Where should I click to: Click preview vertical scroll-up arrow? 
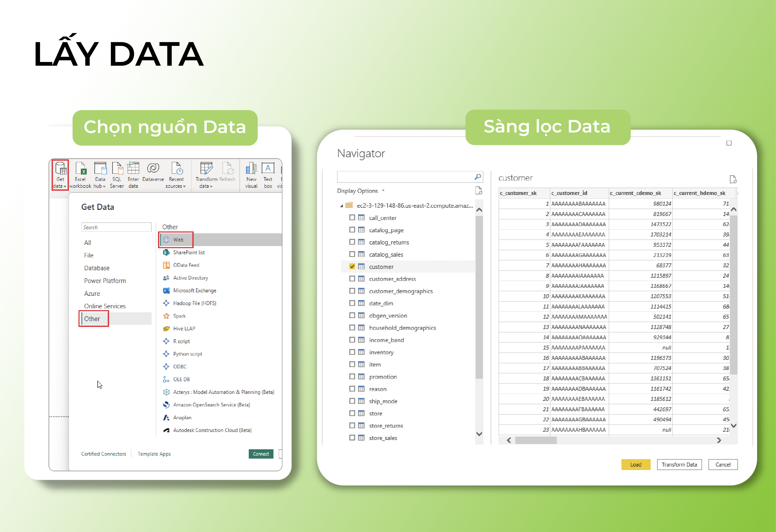pyautogui.click(x=734, y=209)
